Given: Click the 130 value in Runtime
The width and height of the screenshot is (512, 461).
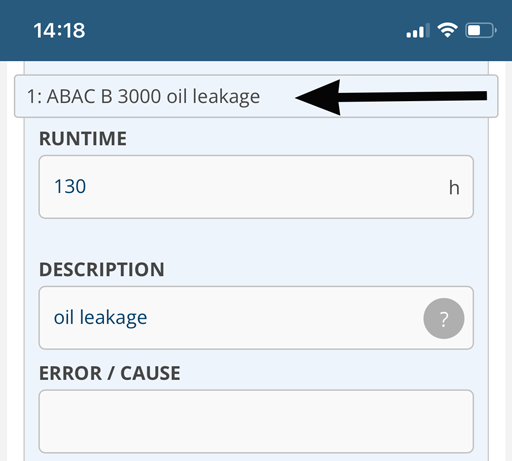Looking at the screenshot, I should tap(70, 186).
